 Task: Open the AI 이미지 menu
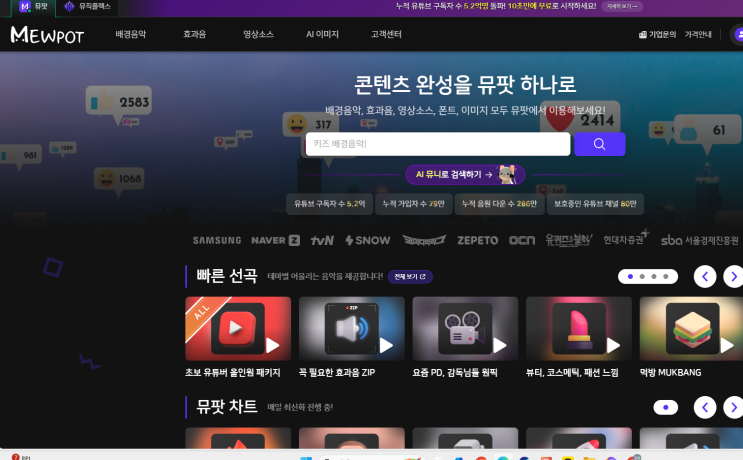[x=322, y=34]
